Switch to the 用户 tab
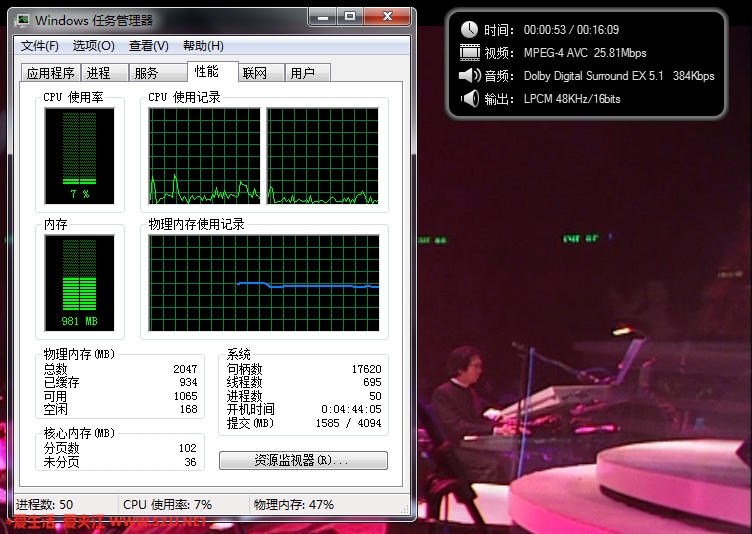Viewport: 752px width, 534px height. point(307,73)
